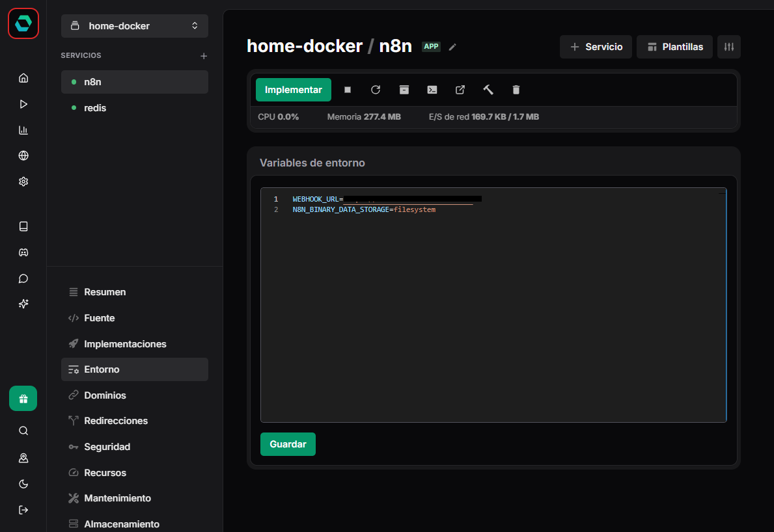This screenshot has width=774, height=532.
Task: Click the archive box toolbar icon
Action: pos(404,90)
